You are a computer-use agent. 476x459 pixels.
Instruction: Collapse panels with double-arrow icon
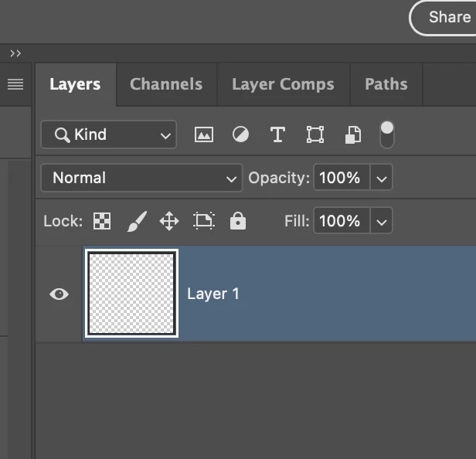[x=15, y=53]
